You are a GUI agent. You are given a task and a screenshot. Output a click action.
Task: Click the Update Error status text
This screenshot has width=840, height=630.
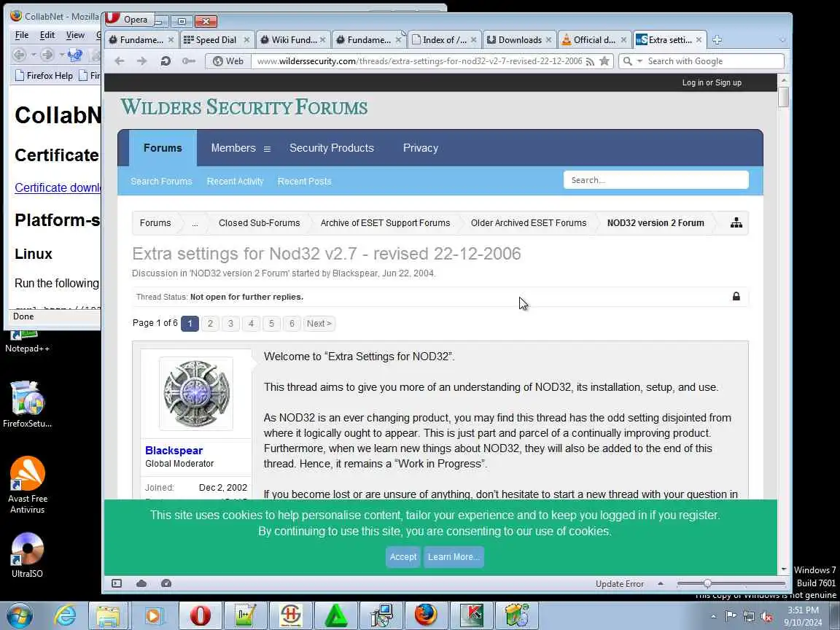point(620,584)
